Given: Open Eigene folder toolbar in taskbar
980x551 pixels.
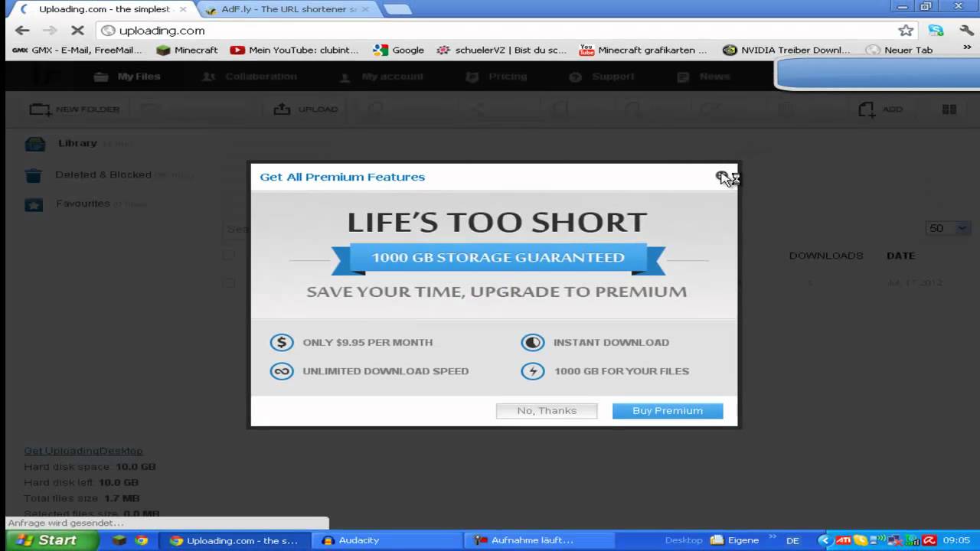Looking at the screenshot, I should click(x=734, y=540).
